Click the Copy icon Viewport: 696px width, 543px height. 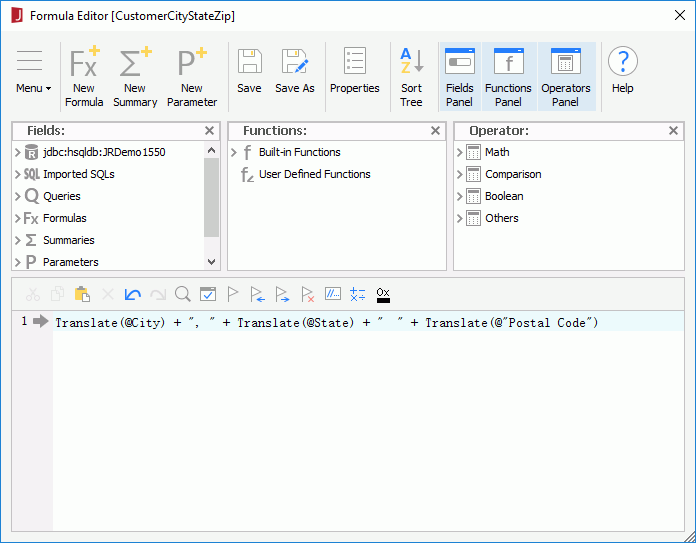[57, 294]
